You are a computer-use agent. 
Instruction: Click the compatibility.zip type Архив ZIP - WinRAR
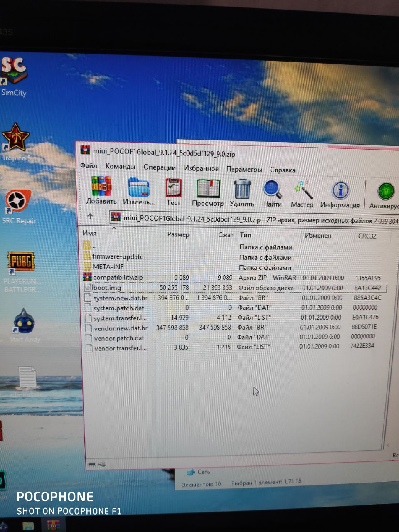267,278
